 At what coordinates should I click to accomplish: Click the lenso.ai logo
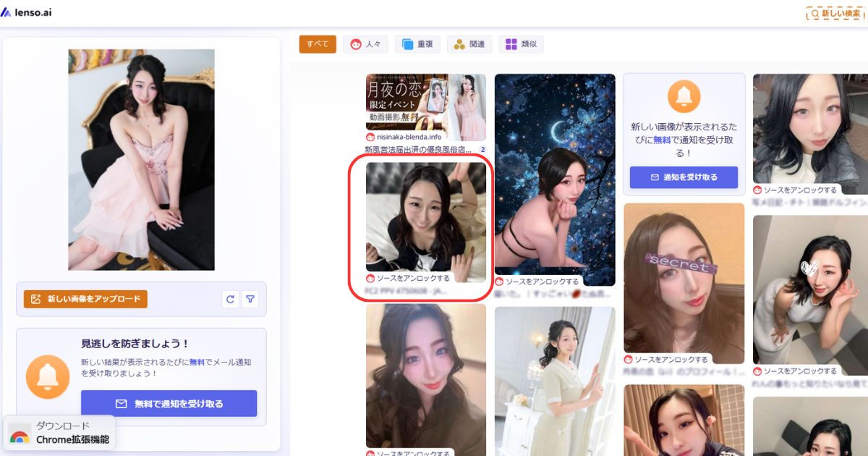click(27, 12)
